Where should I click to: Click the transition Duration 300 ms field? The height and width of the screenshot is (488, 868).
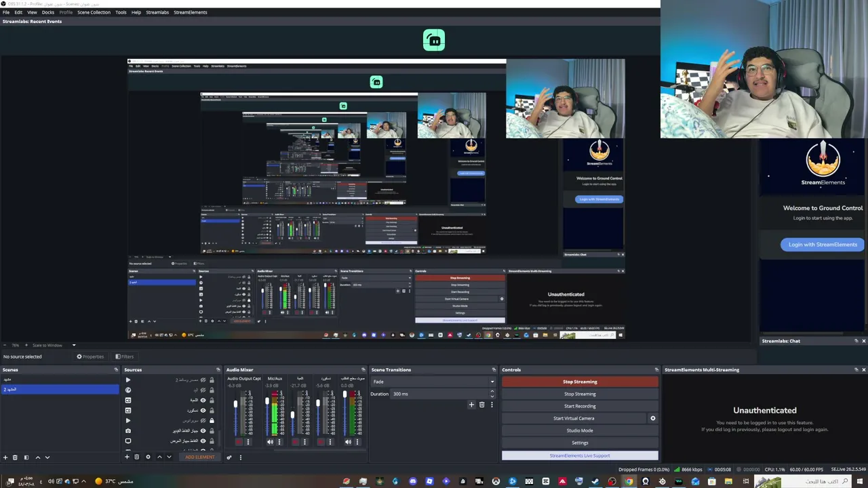click(439, 394)
